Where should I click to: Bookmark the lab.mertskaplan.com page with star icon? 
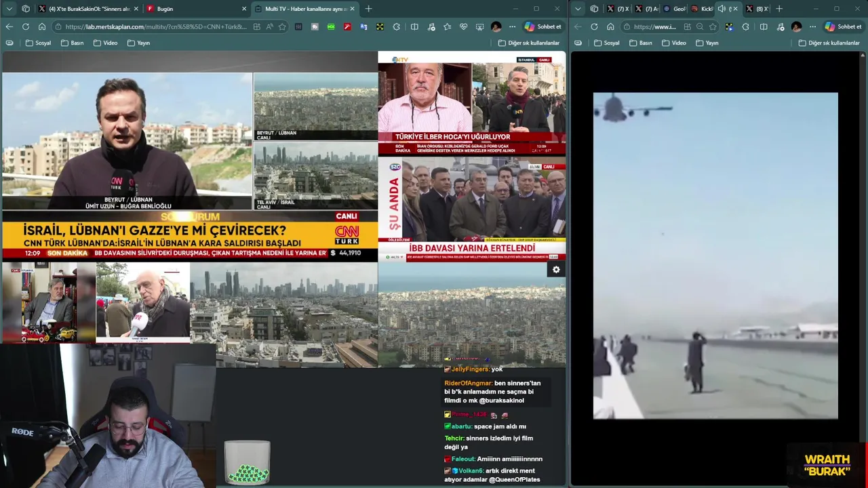pos(282,26)
